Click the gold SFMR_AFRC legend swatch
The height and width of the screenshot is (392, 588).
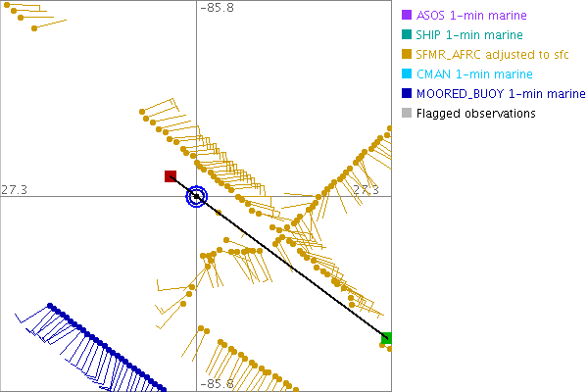coord(407,55)
